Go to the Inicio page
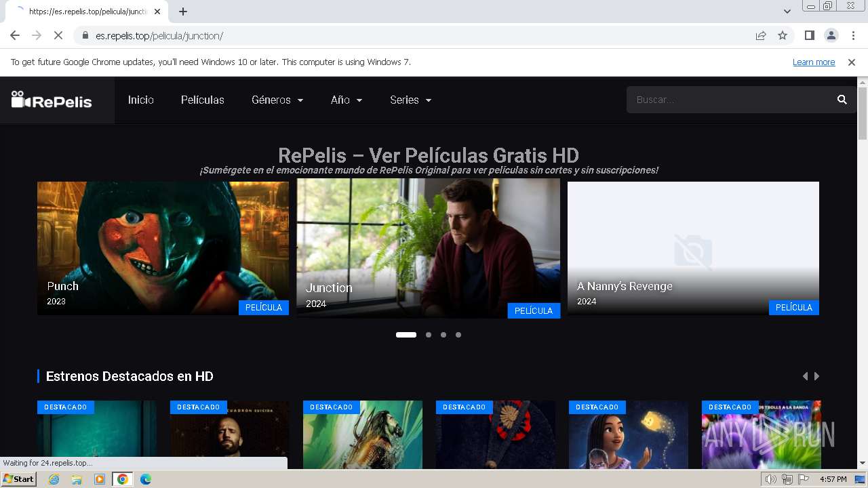 coord(141,100)
